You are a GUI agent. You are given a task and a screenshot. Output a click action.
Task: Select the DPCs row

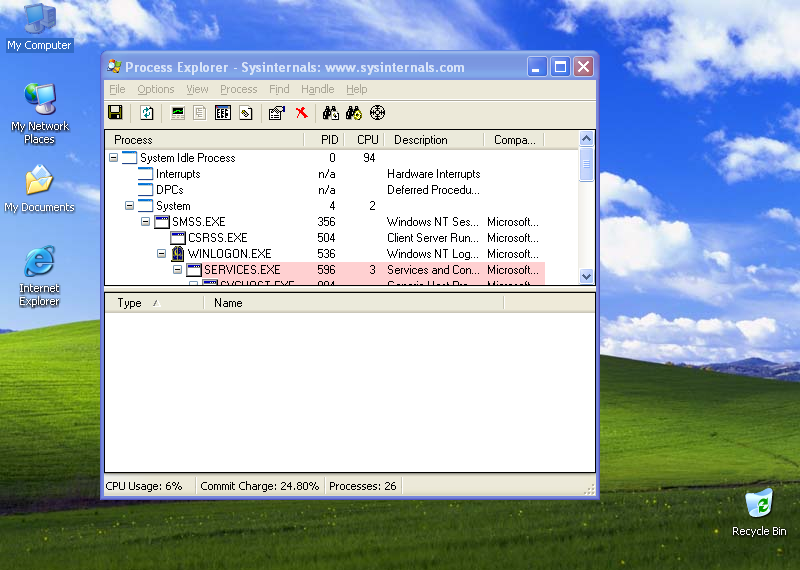[x=326, y=190]
